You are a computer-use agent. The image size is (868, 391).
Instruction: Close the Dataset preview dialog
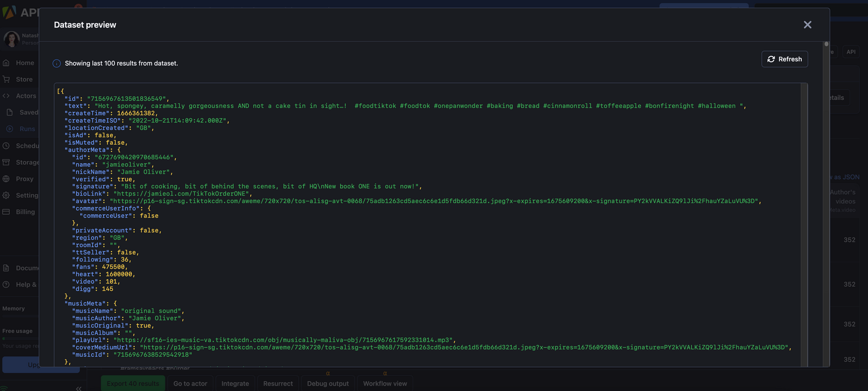[x=807, y=25]
